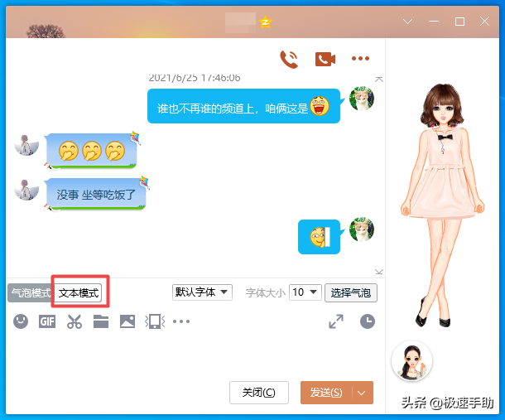The width and height of the screenshot is (505, 420).
Task: Click the cat avatar beside the top message
Action: (x=362, y=99)
